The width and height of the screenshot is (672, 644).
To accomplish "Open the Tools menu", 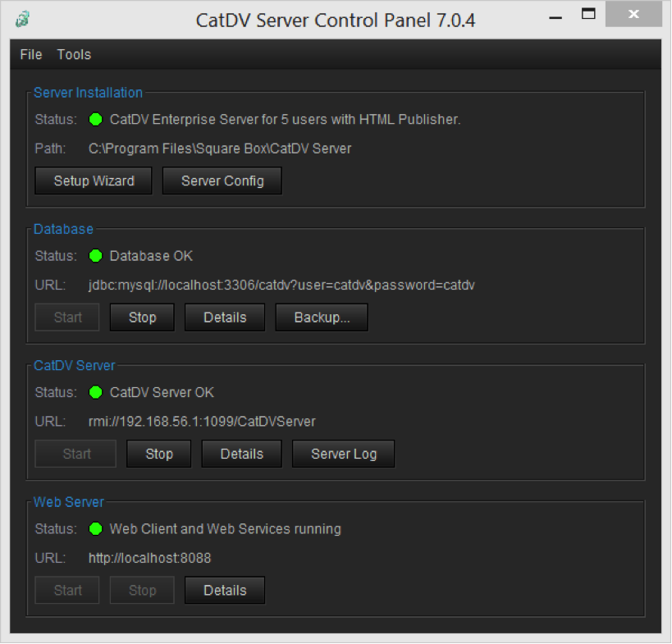I will point(74,55).
